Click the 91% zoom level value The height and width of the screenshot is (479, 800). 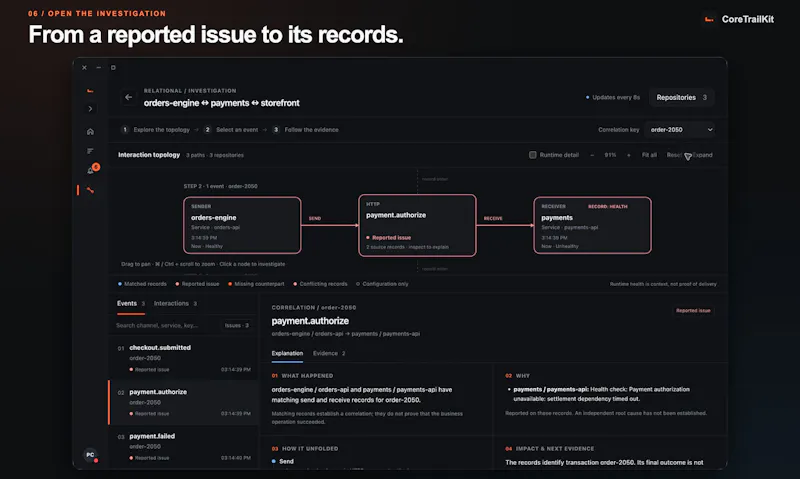pos(610,155)
